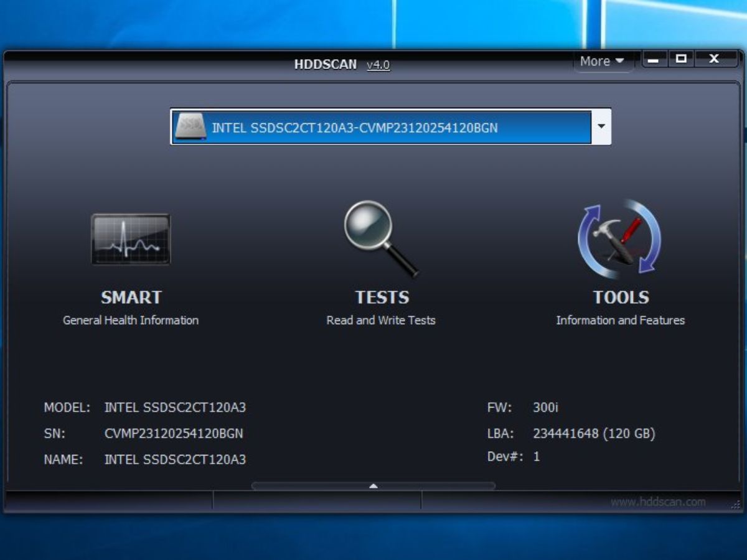
Task: Select the General Health Information caption
Action: (x=131, y=320)
